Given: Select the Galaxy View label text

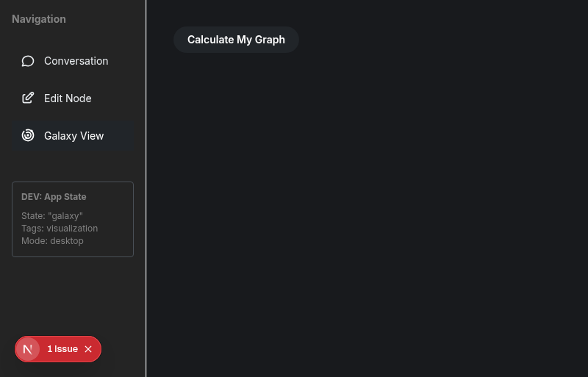Looking at the screenshot, I should [x=73, y=136].
